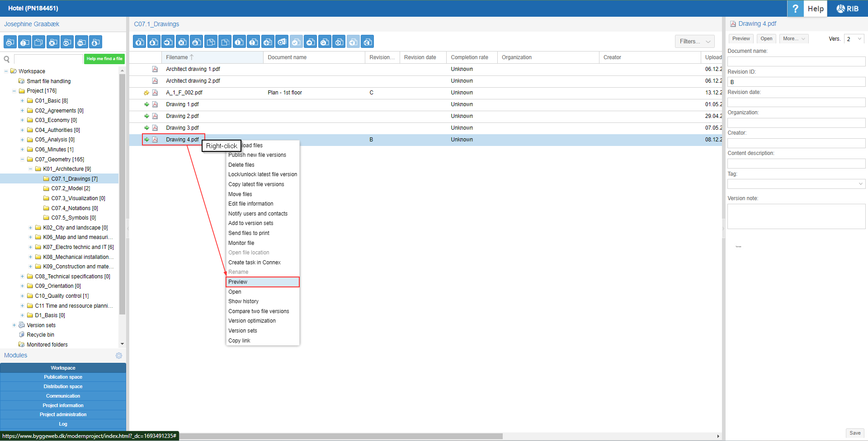Click the Help me find a file button

[104, 59]
